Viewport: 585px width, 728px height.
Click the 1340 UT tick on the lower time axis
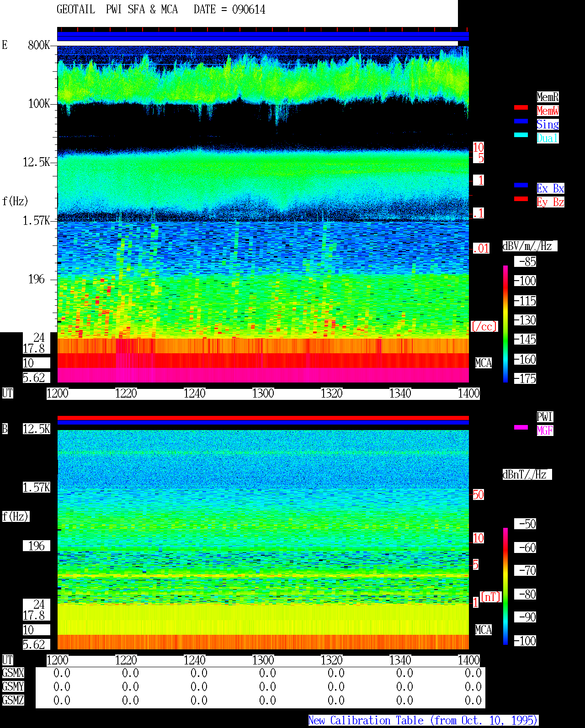coord(400,660)
